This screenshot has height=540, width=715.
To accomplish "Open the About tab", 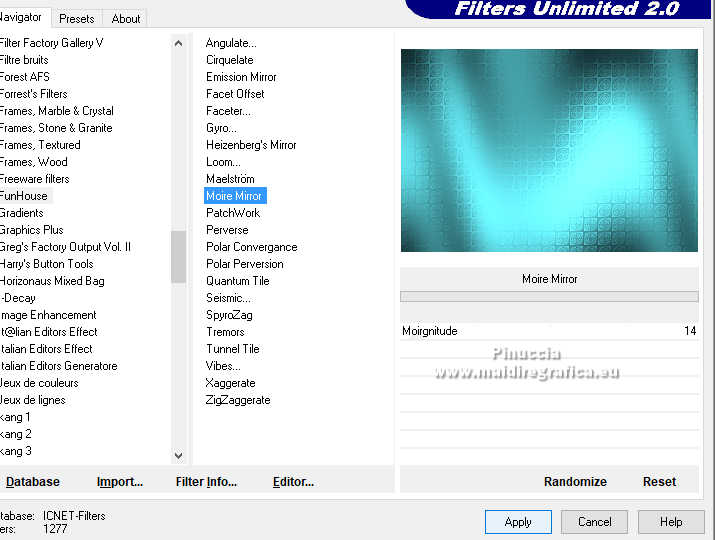I will [x=126, y=19].
